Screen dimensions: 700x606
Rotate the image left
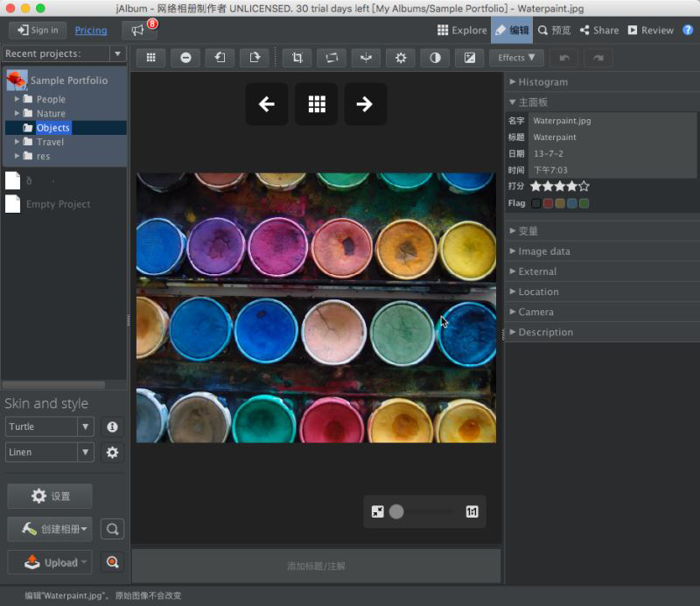220,58
